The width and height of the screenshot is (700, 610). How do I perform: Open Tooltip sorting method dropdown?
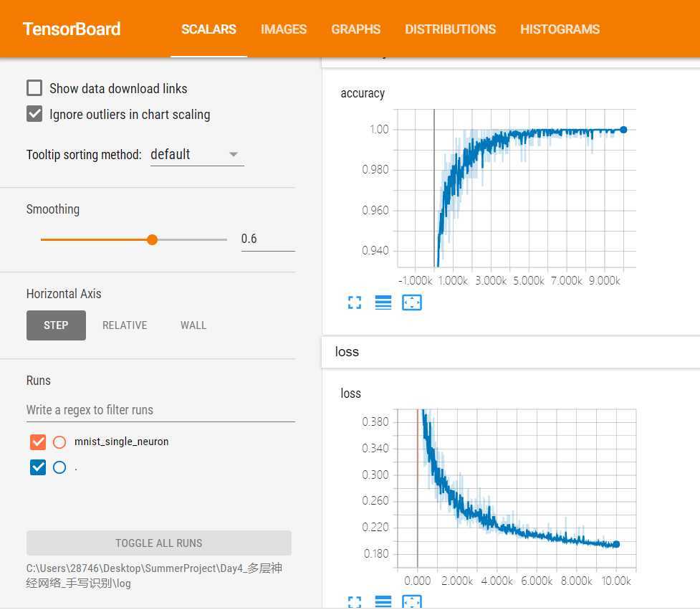click(197, 155)
